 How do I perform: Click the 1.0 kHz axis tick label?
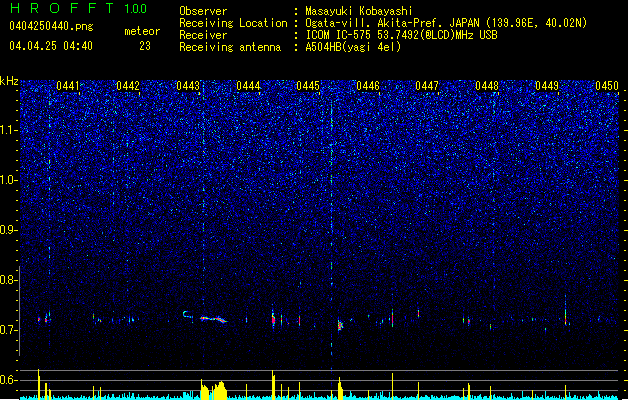point(9,180)
